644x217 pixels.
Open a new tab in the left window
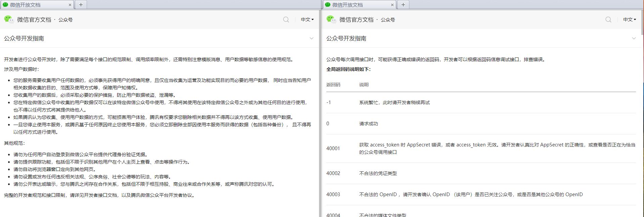tap(81, 5)
